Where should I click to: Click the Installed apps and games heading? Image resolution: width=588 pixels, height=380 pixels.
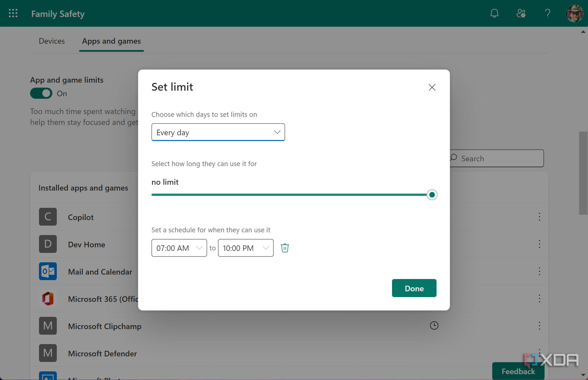point(83,188)
